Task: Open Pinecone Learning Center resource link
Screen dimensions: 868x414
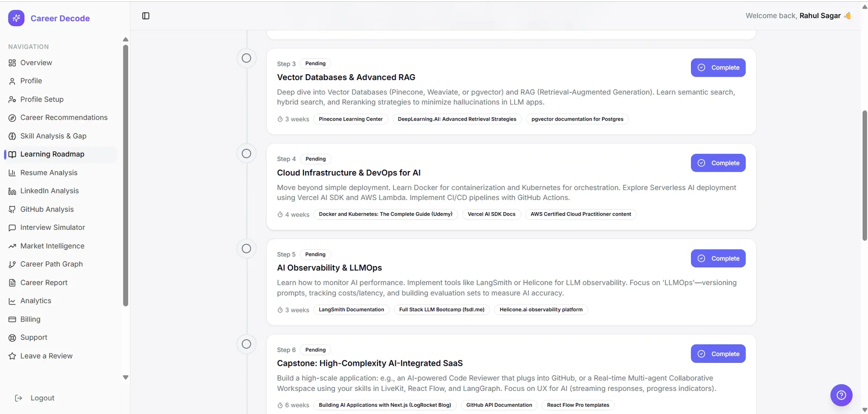Action: (351, 119)
